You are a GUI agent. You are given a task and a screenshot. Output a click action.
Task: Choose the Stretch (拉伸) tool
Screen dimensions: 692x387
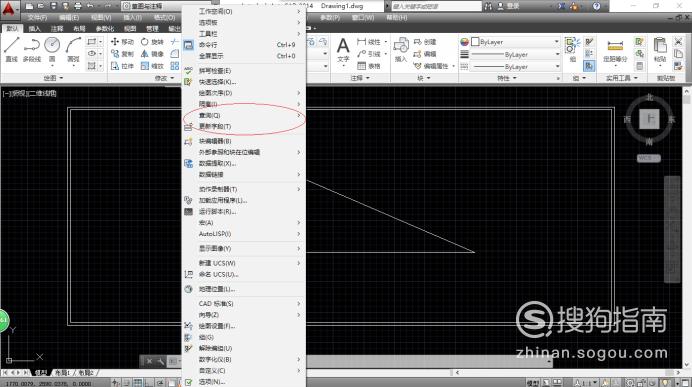coord(122,66)
